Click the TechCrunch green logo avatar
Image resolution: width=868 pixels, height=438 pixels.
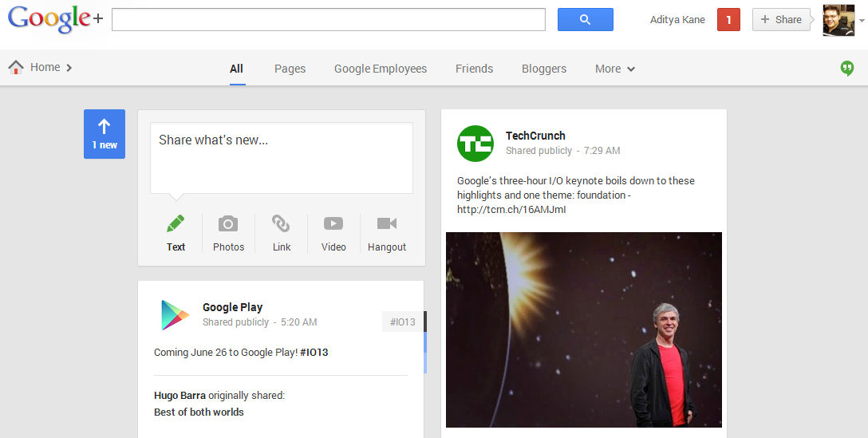pos(475,144)
